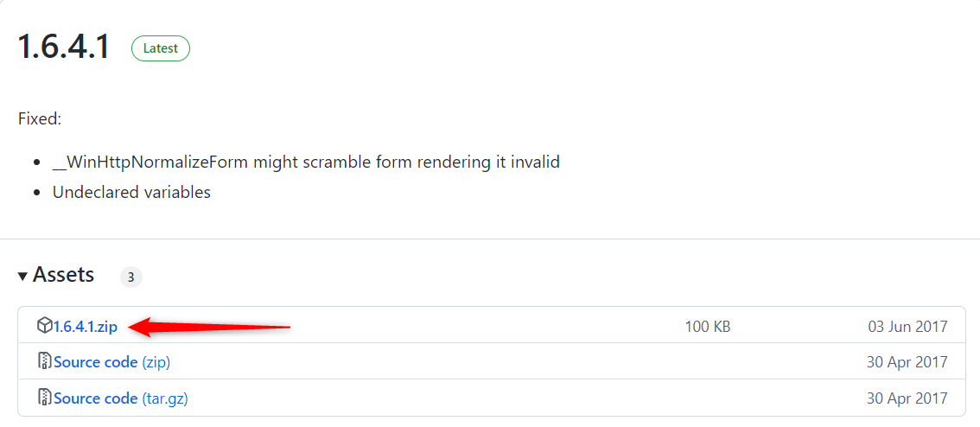Click the date in the Source code (tar.gz) row
The height and width of the screenshot is (427, 980).
click(907, 398)
